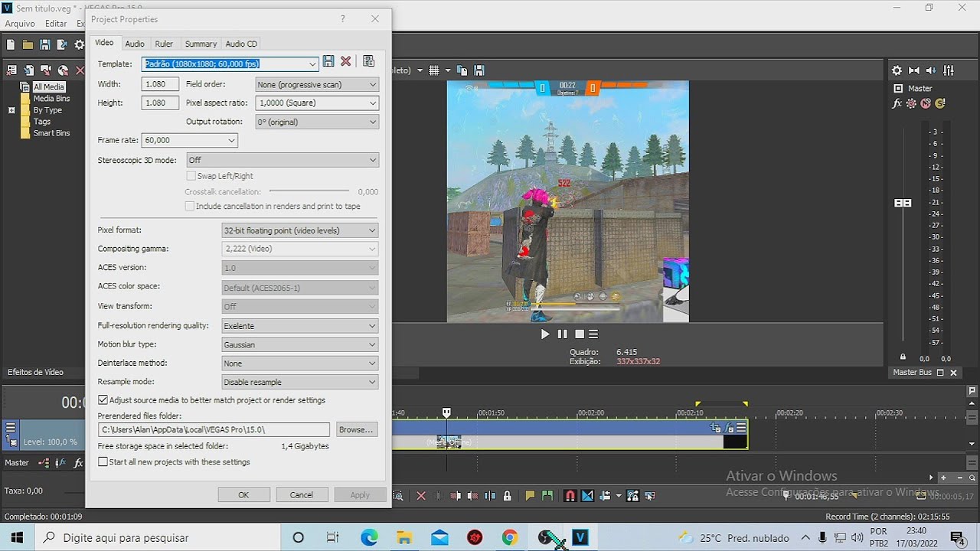This screenshot has height=551, width=980.
Task: Delete the selected template with red X
Action: (346, 61)
